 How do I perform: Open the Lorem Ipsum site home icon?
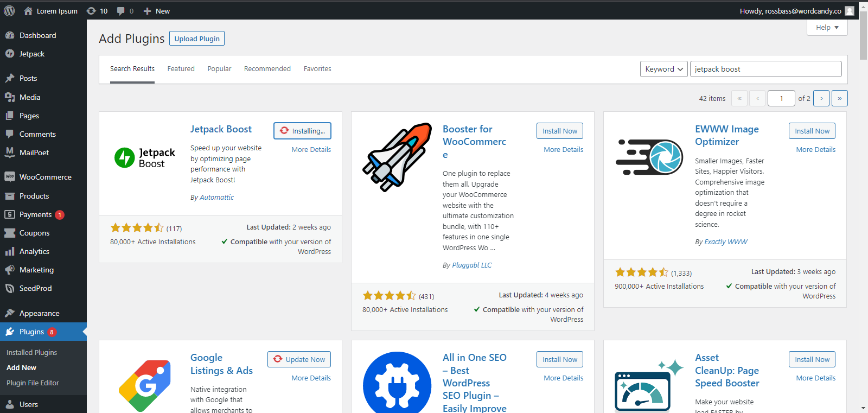[x=28, y=11]
